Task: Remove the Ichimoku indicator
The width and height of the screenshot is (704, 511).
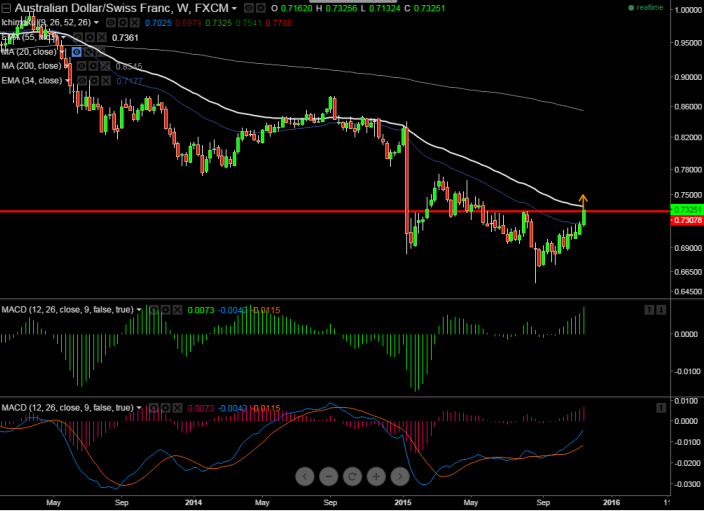Action: (x=134, y=22)
